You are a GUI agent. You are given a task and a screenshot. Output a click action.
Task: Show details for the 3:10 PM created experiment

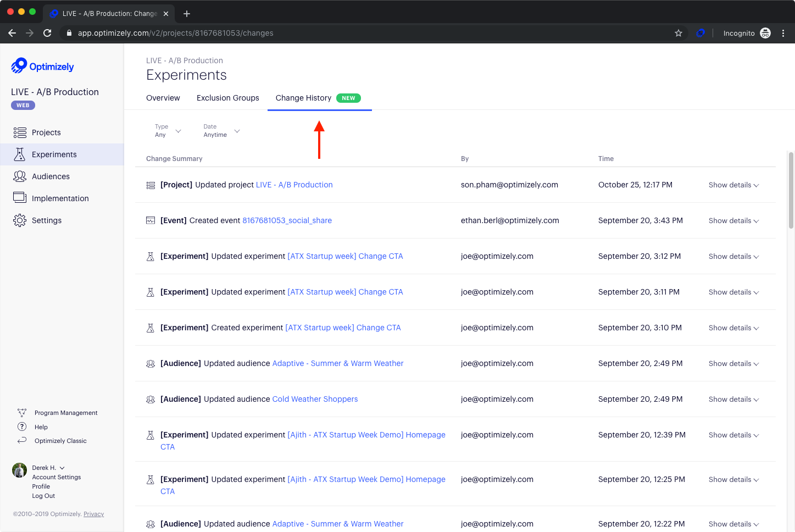(733, 328)
